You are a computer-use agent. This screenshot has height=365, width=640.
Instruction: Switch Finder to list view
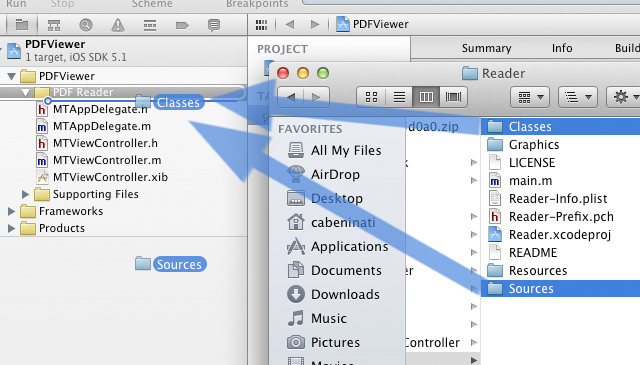point(399,97)
